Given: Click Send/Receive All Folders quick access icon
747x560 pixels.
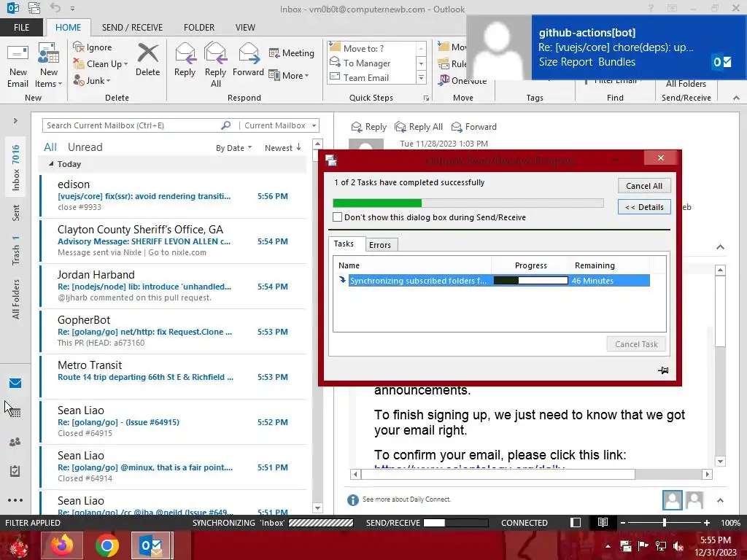Looking at the screenshot, I should coord(34,8).
